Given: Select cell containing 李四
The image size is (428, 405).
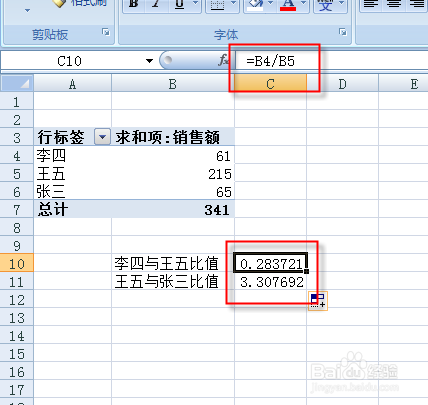Looking at the screenshot, I should pyautogui.click(x=72, y=156).
